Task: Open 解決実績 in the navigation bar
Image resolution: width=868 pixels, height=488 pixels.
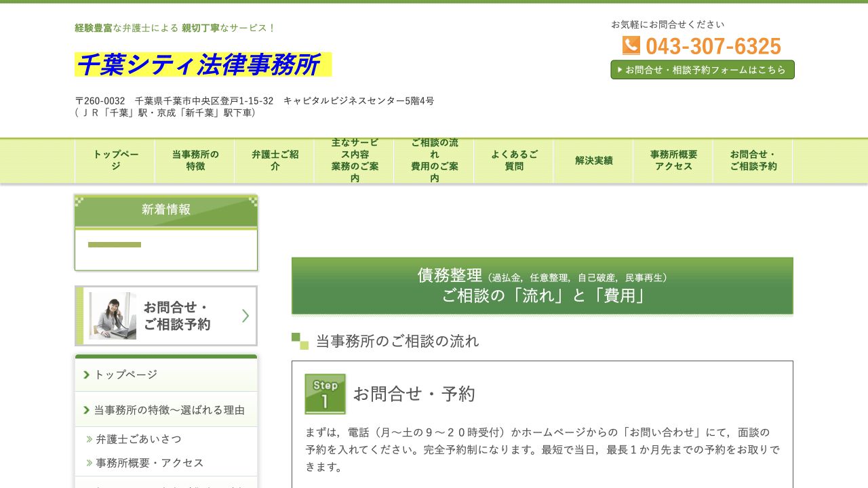Action: click(x=593, y=161)
